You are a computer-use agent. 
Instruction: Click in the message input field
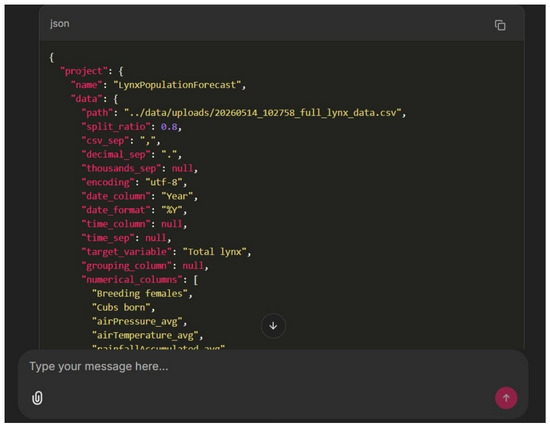tap(273, 367)
